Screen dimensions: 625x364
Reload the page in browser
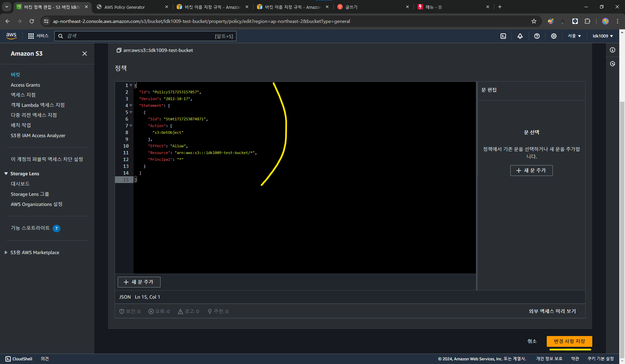(x=32, y=21)
